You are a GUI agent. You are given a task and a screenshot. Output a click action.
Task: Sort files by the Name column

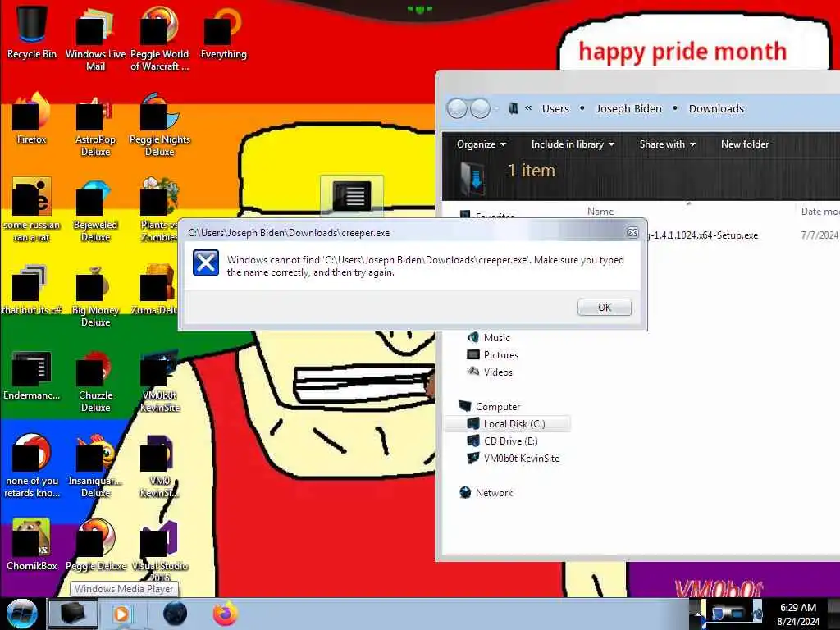[x=600, y=212]
